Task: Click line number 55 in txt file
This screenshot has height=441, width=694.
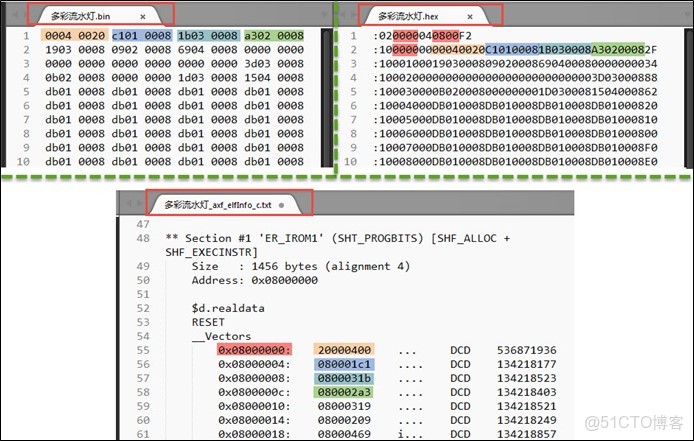Action: pos(143,350)
